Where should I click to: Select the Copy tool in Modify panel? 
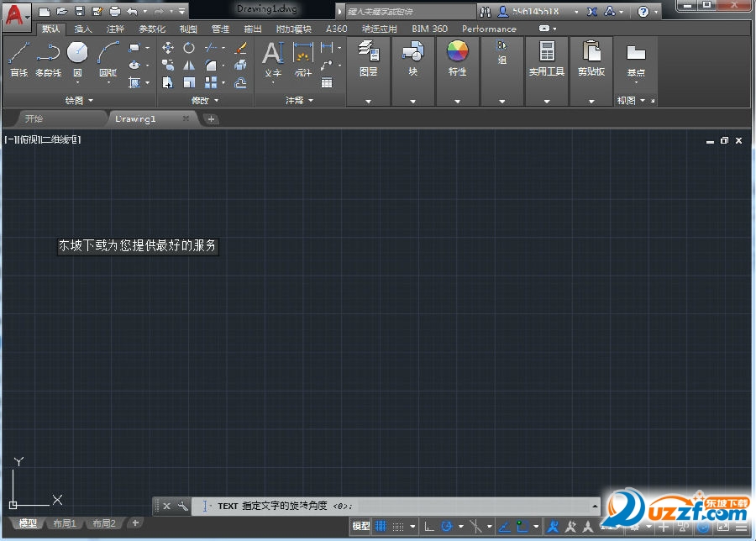pyautogui.click(x=168, y=65)
